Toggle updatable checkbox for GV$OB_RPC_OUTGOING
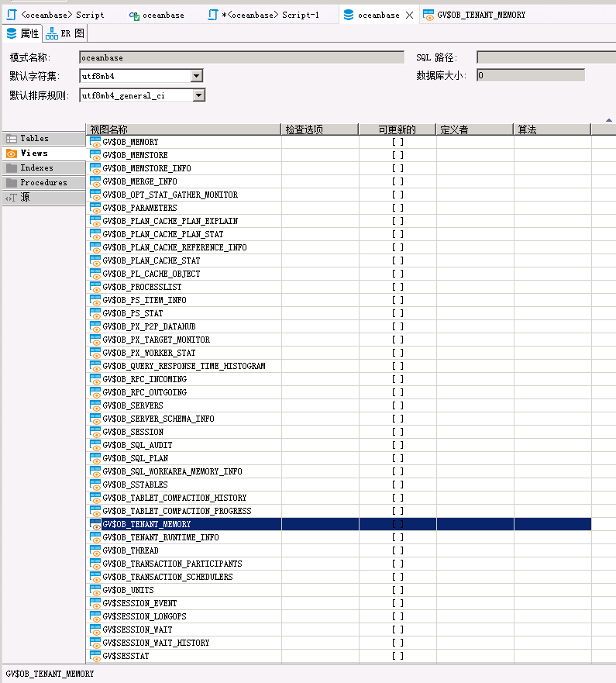Viewport: 616px width, 683px height. pos(397,392)
